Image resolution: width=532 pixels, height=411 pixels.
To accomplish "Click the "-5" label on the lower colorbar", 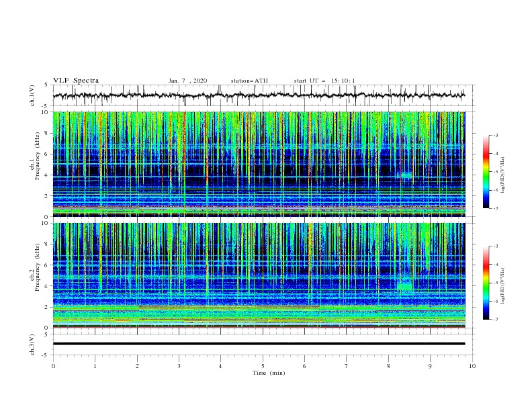I will (x=495, y=283).
